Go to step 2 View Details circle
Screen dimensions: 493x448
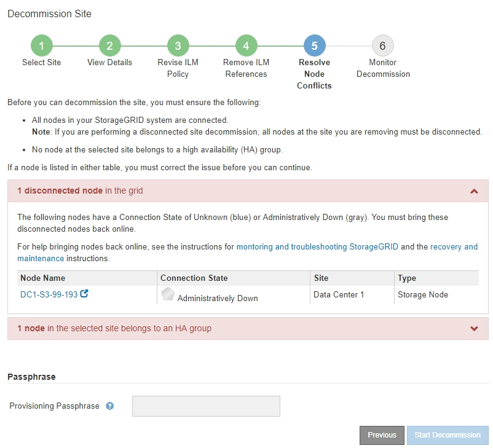(109, 46)
